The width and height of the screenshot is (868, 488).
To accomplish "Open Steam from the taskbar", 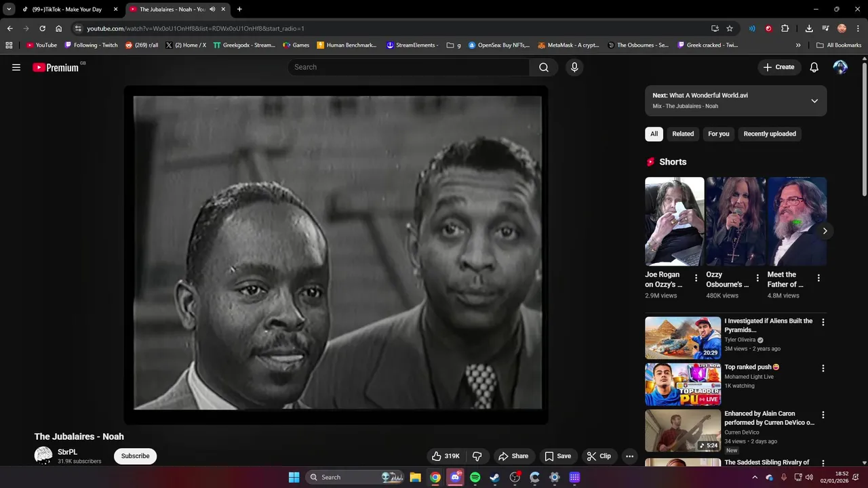I will tap(495, 477).
